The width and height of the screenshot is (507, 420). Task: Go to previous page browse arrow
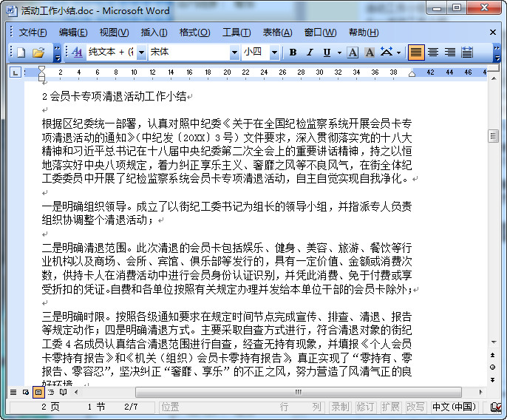pos(493,355)
